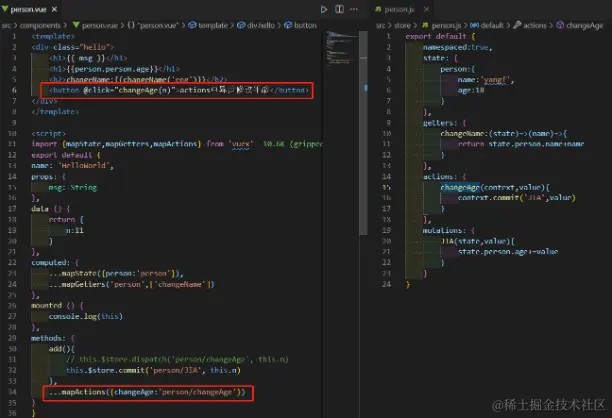This screenshot has height=418, width=612.
Task: Click 'changeName:(state)=>(name)=>{' getter line
Action: (503, 133)
